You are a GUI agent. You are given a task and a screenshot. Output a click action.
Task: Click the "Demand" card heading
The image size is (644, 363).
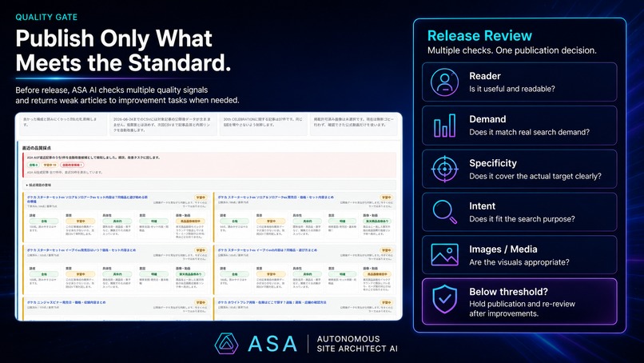click(x=487, y=119)
